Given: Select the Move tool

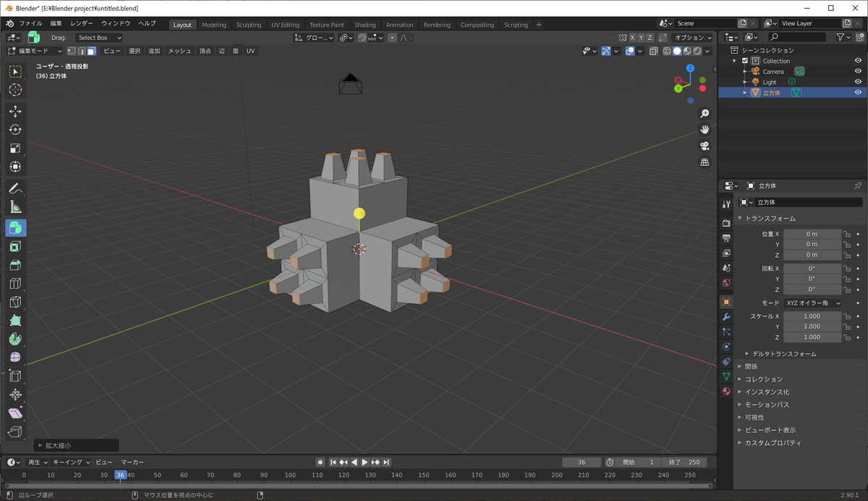Looking at the screenshot, I should pos(15,111).
